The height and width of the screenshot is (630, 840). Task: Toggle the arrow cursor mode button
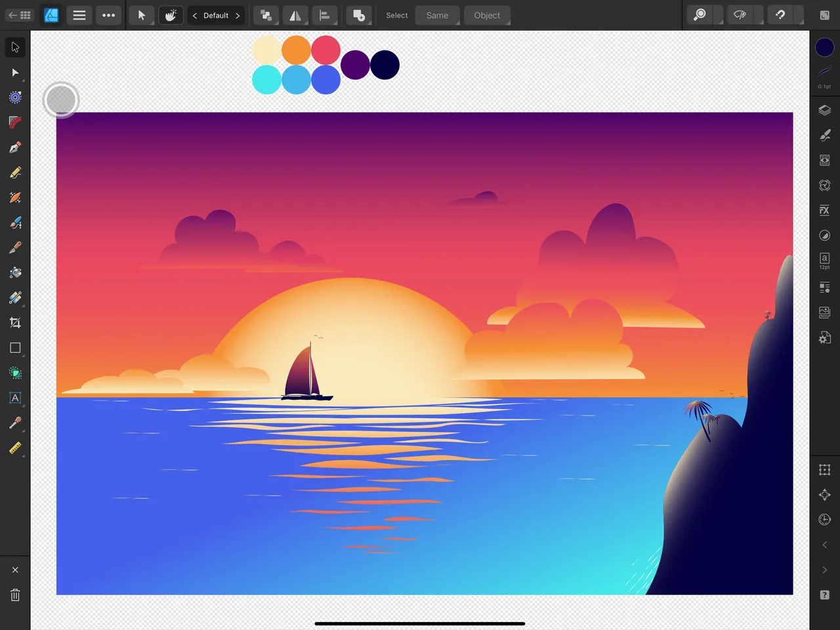pos(141,15)
